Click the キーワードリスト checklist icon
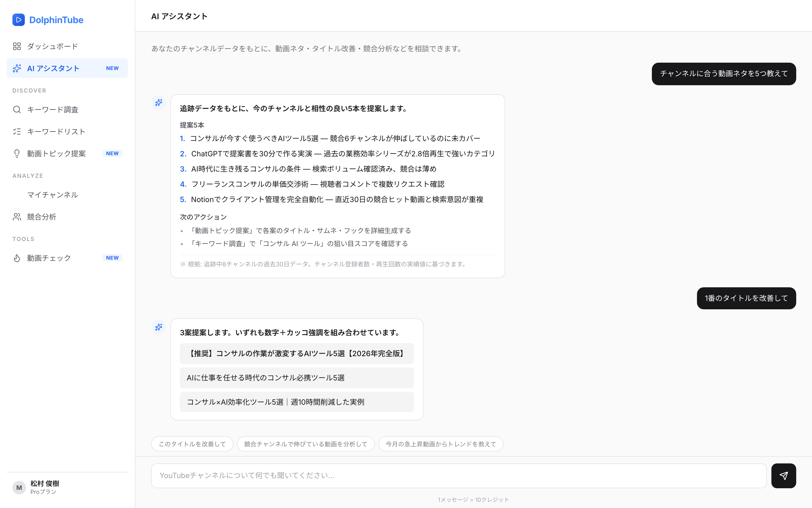Screen dimensions: 812x508 click(x=17, y=131)
